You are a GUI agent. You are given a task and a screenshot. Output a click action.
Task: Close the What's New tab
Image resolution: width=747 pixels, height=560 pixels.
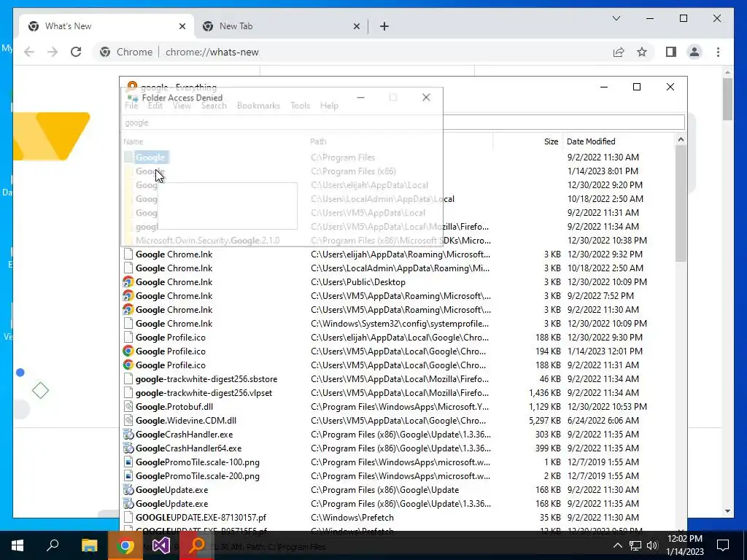point(182,26)
